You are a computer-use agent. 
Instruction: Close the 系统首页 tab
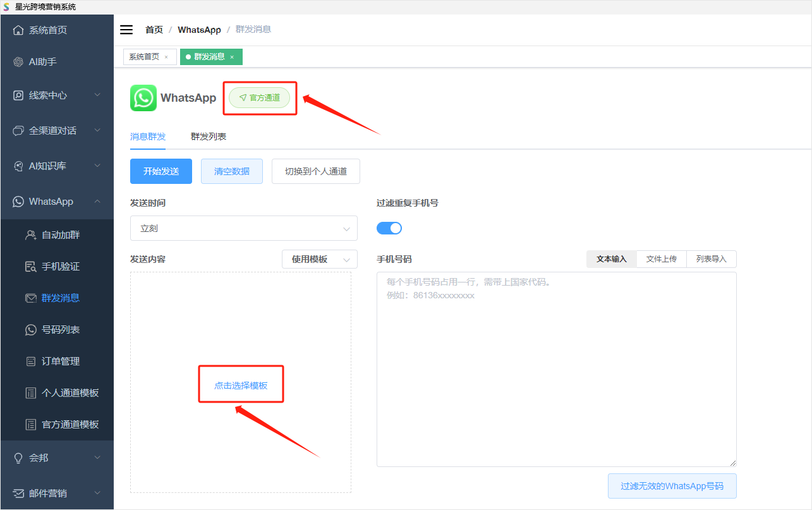point(166,57)
